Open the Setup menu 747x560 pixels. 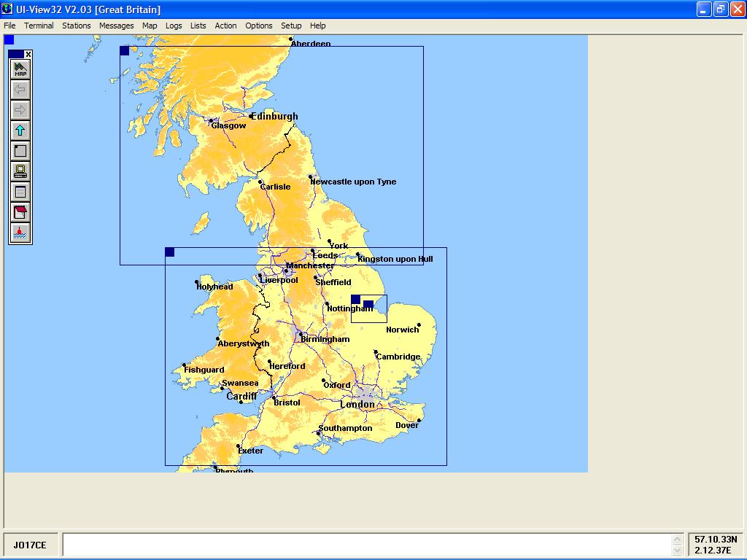pyautogui.click(x=291, y=26)
